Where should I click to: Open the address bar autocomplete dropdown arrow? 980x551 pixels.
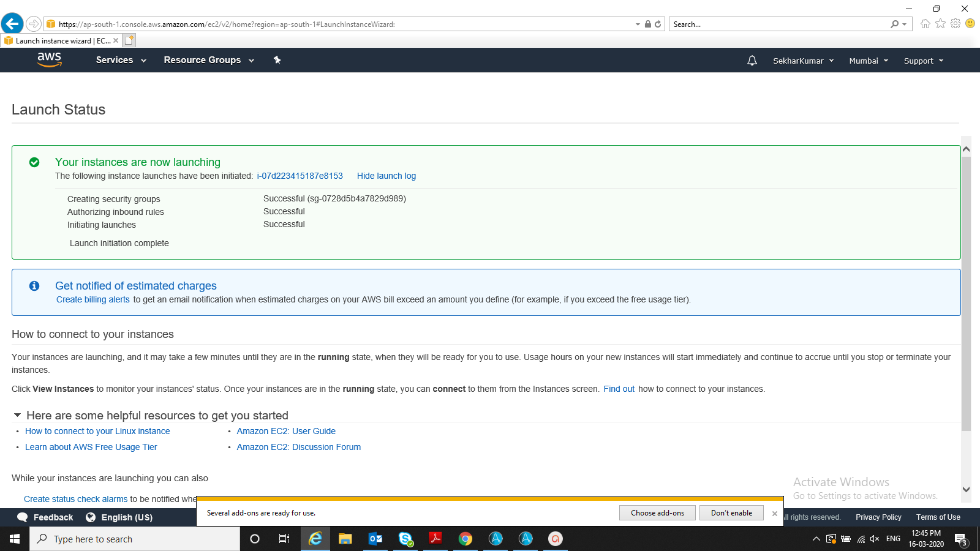[x=638, y=24]
